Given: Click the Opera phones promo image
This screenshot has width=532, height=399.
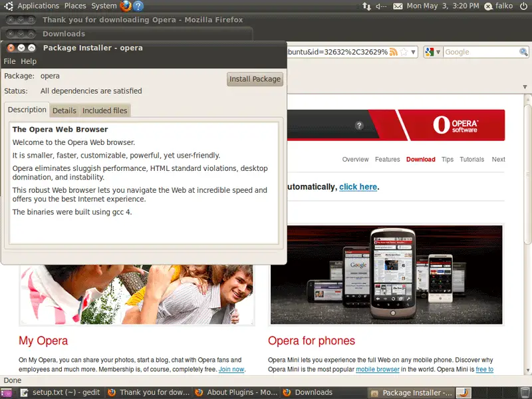Looking at the screenshot, I should coord(386,275).
